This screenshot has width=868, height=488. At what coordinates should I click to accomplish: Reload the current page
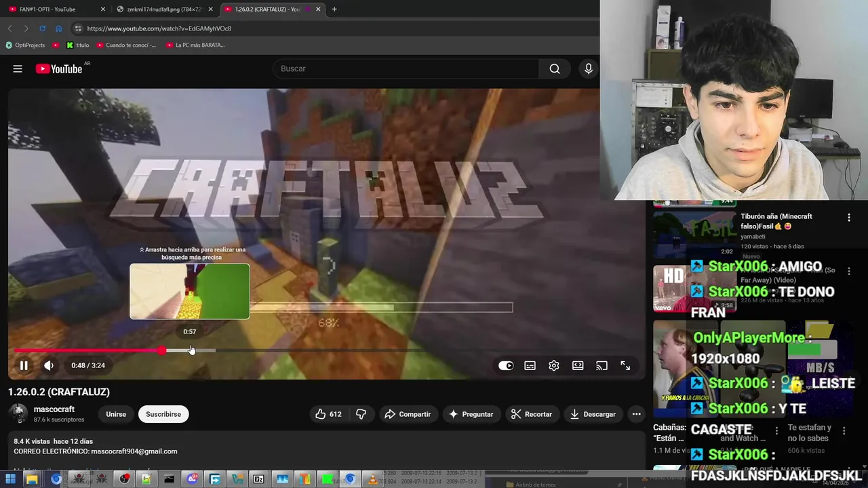coord(42,28)
